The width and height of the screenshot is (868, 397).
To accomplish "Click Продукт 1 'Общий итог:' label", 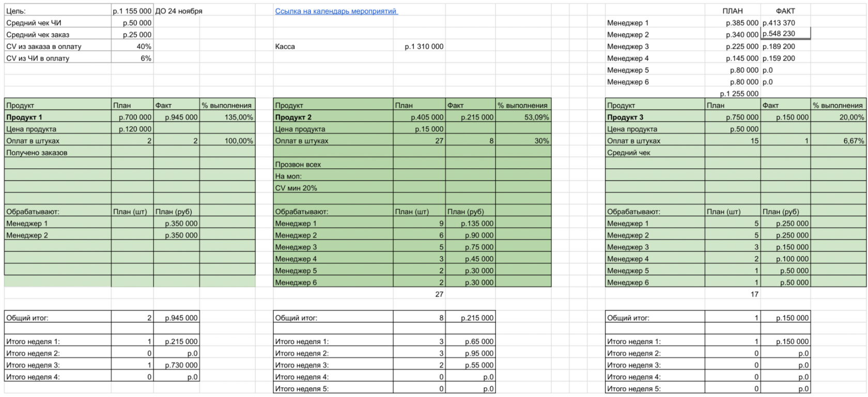I will point(58,318).
